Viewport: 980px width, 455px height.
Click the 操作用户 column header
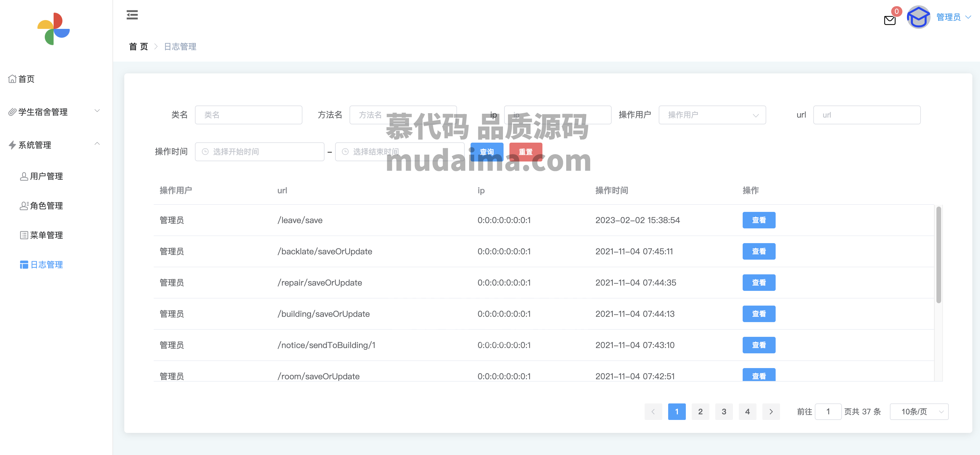[x=176, y=190]
